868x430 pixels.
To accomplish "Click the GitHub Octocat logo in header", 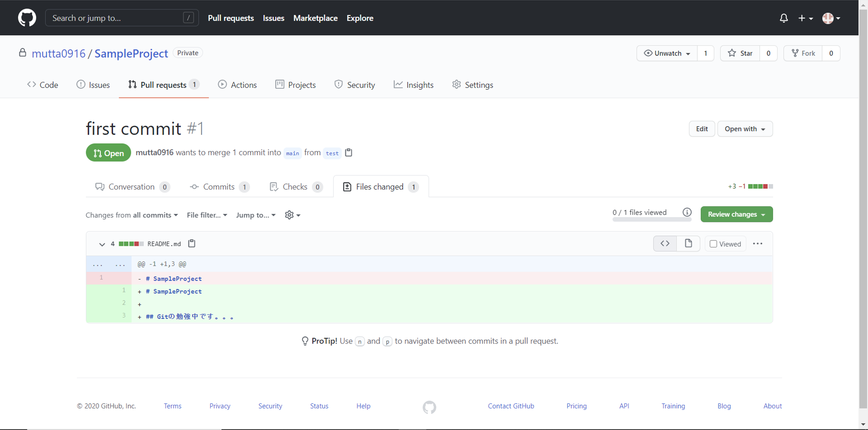I will (x=27, y=18).
